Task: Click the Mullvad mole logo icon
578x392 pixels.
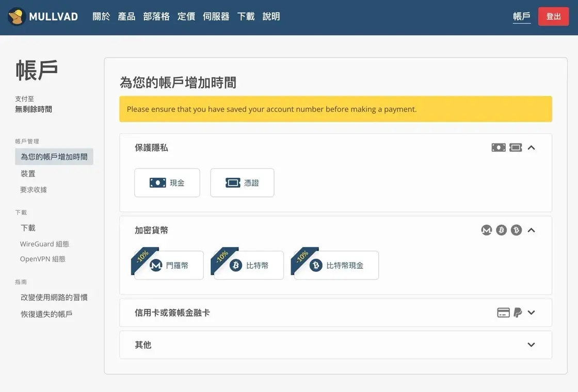Action: coord(17,17)
